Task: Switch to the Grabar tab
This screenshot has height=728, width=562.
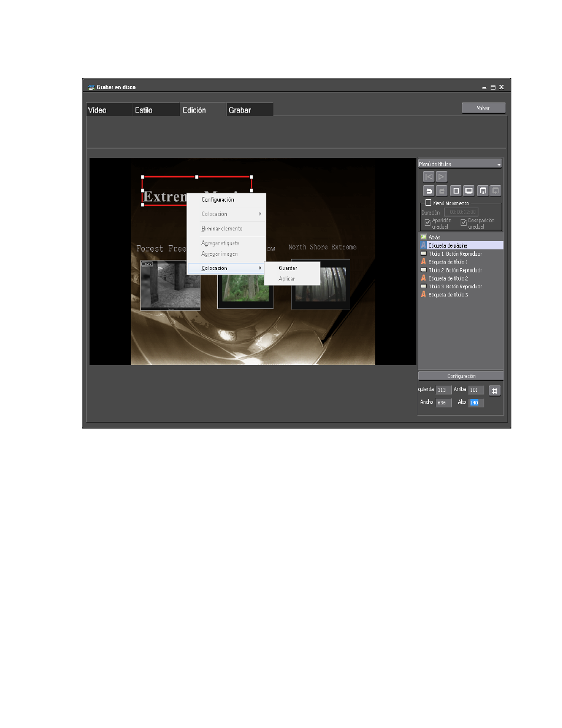Action: tap(250, 110)
